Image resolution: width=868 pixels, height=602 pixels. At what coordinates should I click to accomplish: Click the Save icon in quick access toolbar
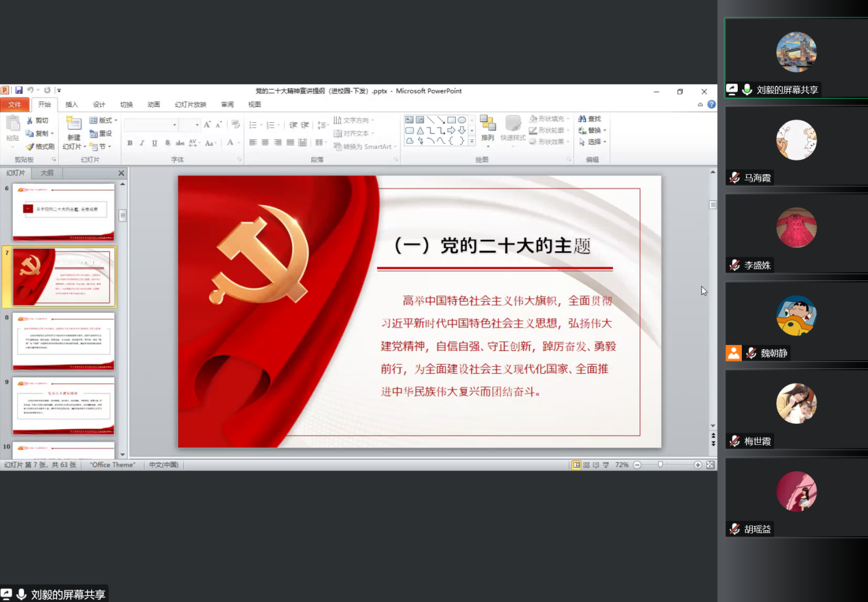coord(19,90)
